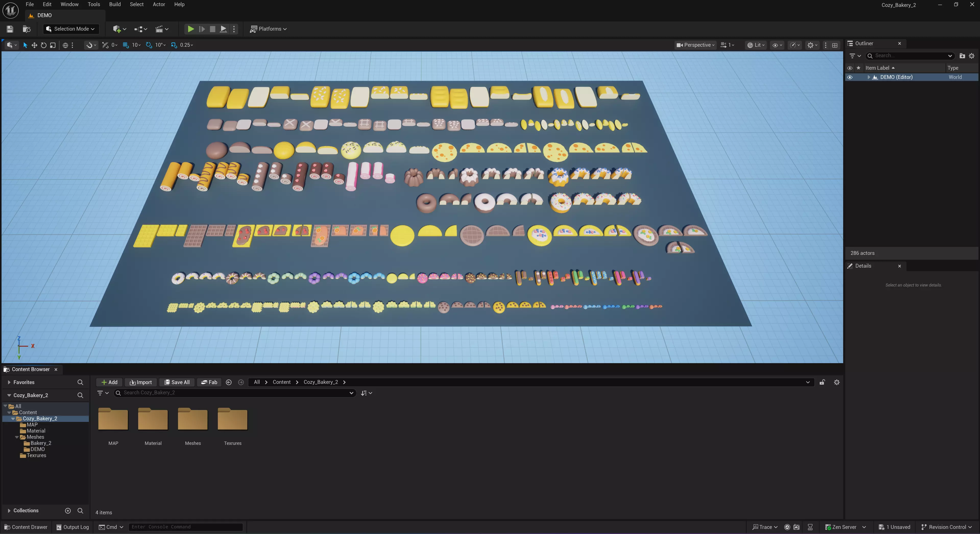Select the translate (move) tool
This screenshot has width=980, height=534.
click(34, 45)
